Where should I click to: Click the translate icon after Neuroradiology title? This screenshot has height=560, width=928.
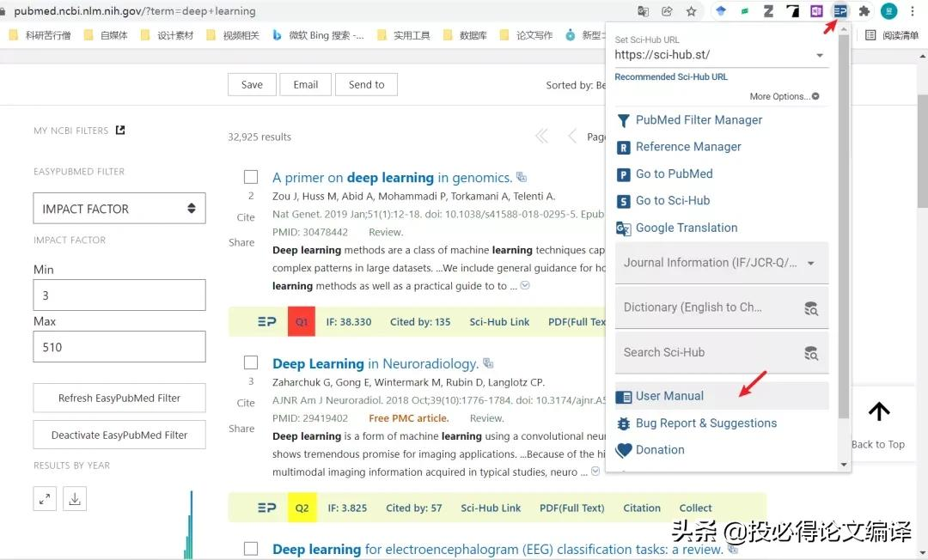(x=488, y=362)
